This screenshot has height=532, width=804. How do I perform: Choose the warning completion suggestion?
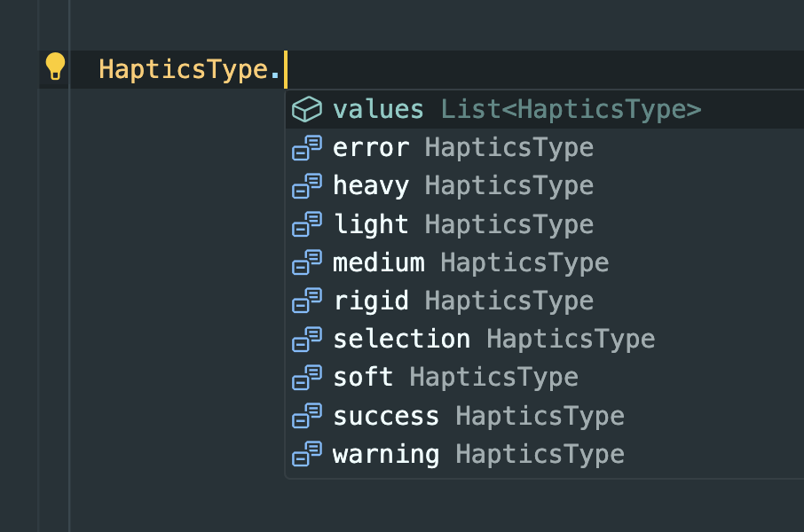(x=545, y=454)
